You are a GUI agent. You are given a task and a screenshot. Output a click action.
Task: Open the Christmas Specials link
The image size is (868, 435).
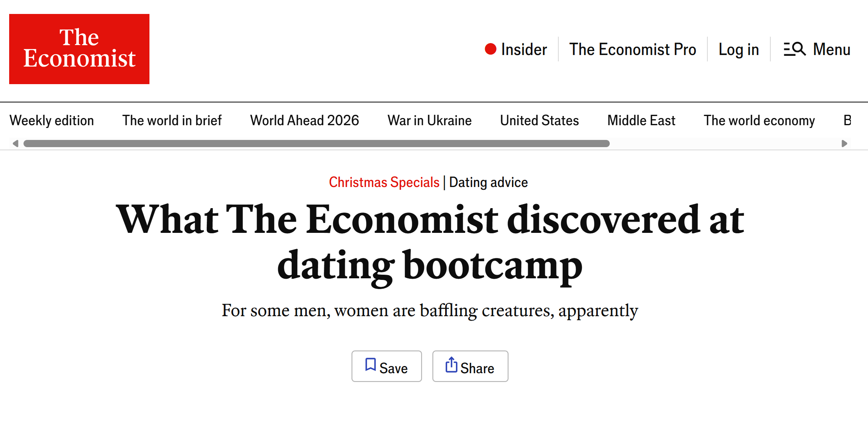tap(384, 182)
